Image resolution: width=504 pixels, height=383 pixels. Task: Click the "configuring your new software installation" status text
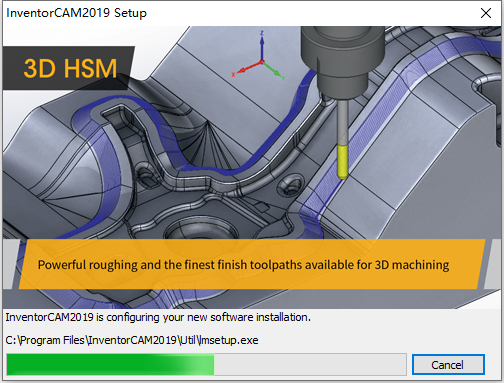click(158, 317)
